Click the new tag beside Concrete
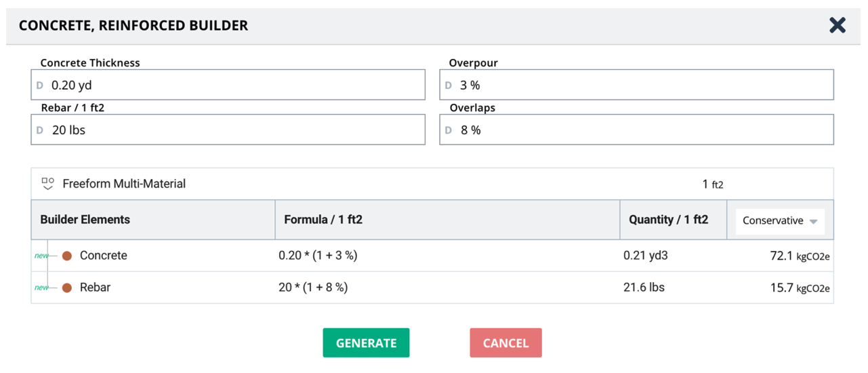Image resolution: width=868 pixels, height=373 pixels. pos(41,256)
